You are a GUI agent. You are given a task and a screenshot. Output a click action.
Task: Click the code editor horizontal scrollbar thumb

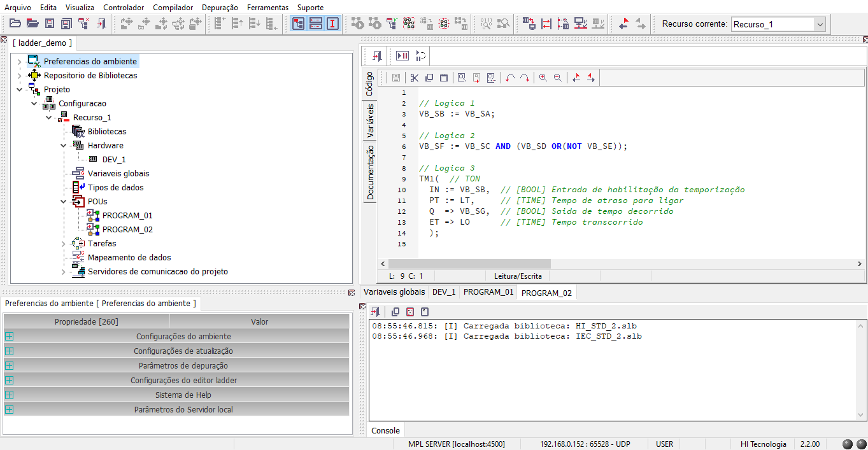(469, 264)
